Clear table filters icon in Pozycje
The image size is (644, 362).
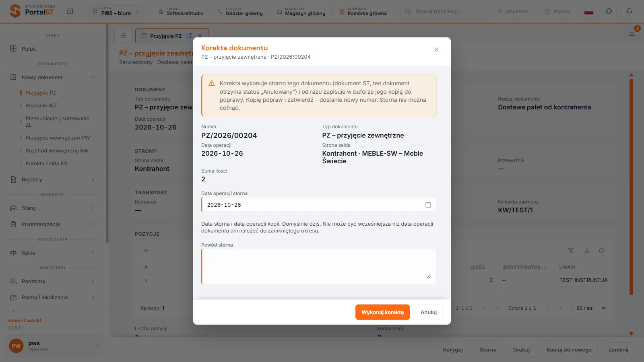tap(571, 251)
